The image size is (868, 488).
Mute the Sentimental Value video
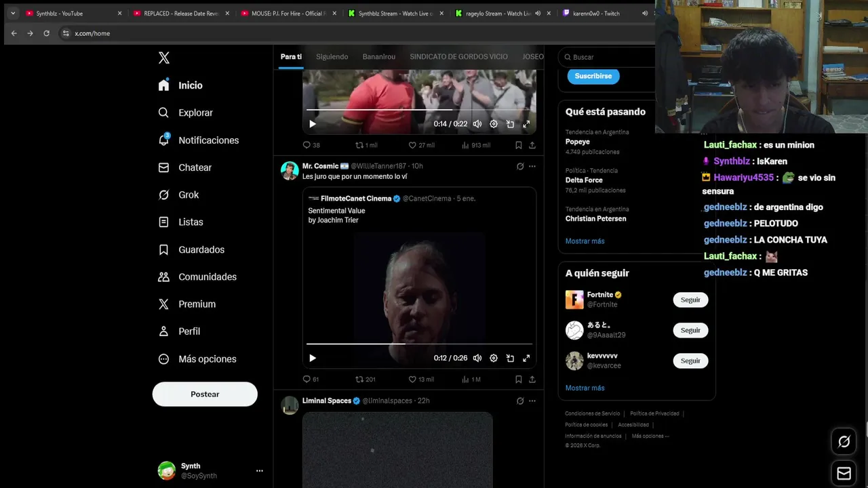coord(477,358)
